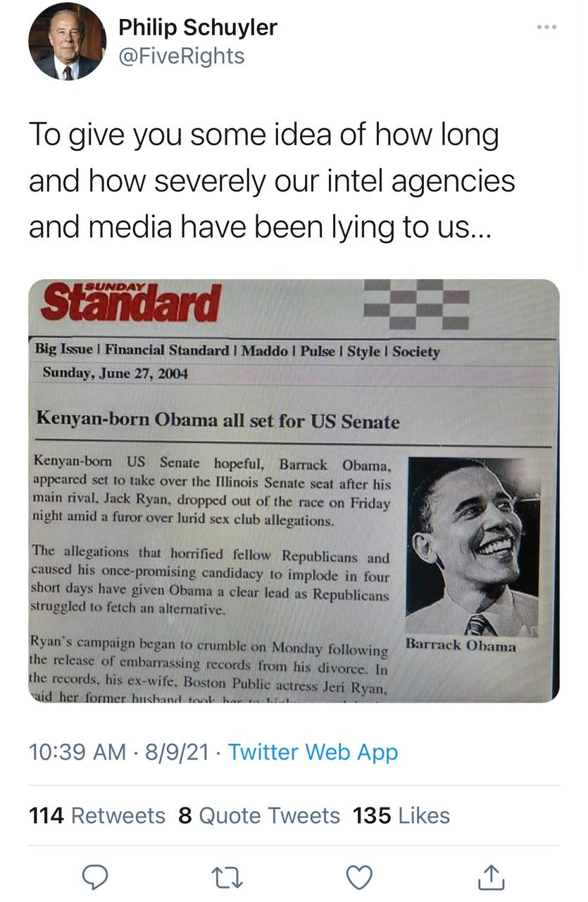Show the 135 Likes list

(x=401, y=815)
